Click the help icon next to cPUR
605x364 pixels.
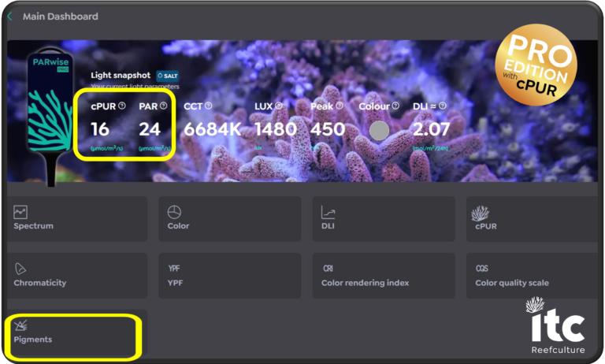(x=121, y=106)
